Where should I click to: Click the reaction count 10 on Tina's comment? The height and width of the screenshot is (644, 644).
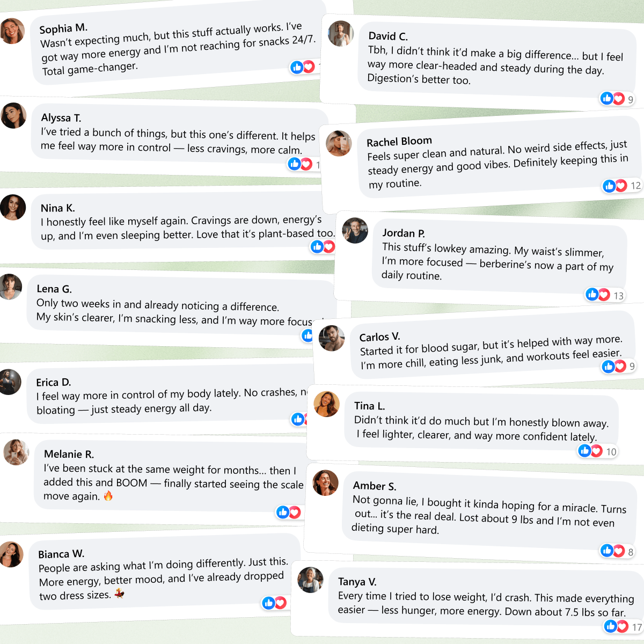click(x=611, y=452)
